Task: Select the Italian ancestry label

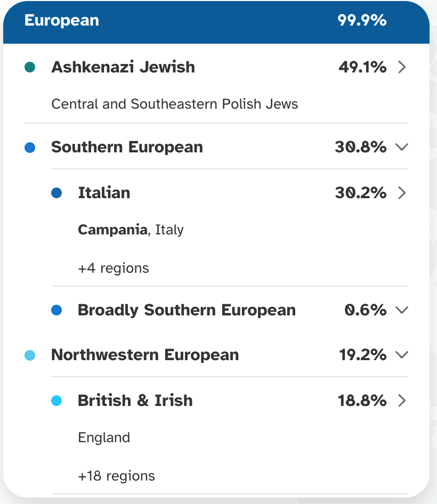Action: pos(104,193)
